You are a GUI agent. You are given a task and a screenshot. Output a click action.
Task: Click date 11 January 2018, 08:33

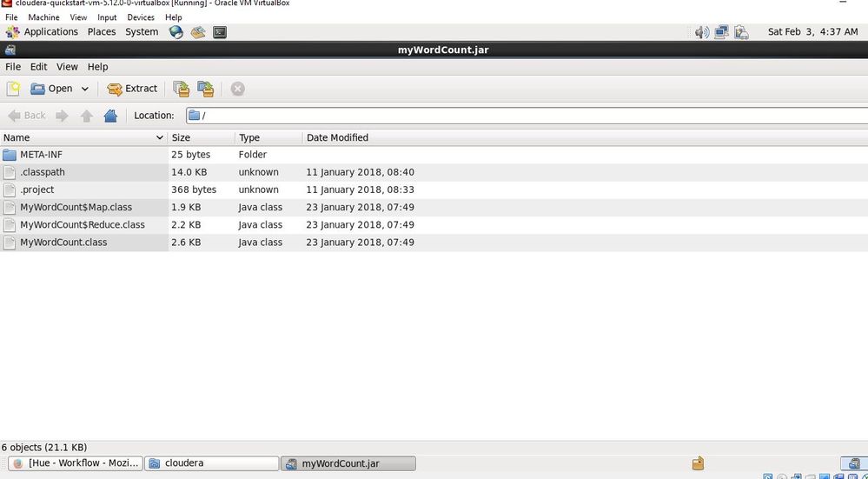point(360,190)
